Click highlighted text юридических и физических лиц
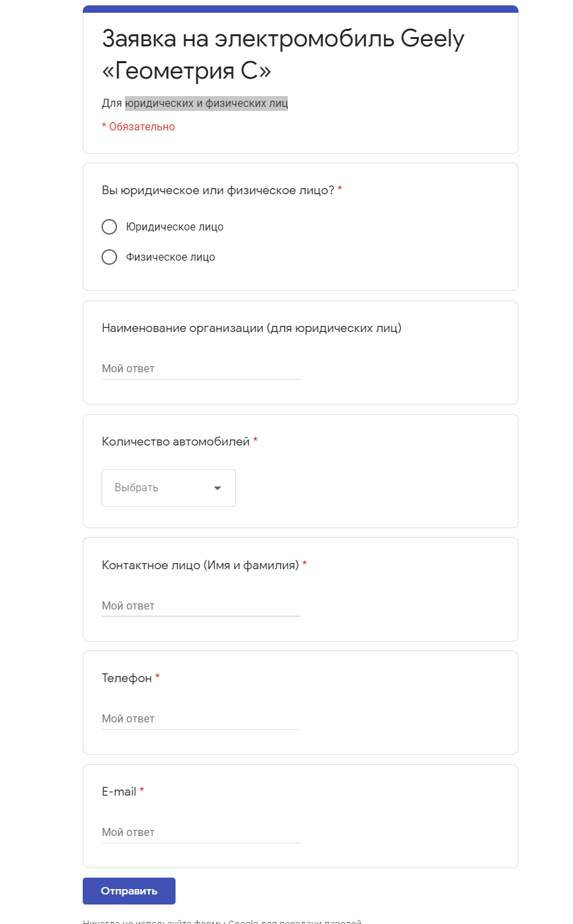This screenshot has width=573, height=924. [206, 103]
